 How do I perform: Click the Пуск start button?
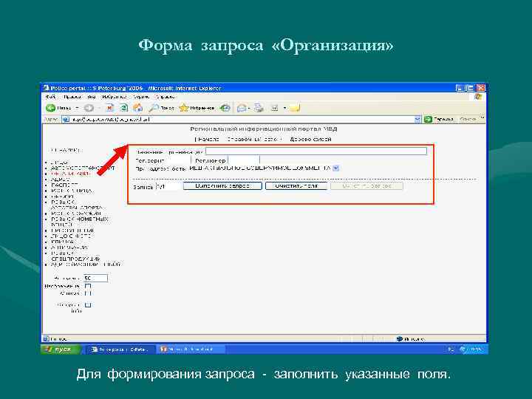[61, 349]
